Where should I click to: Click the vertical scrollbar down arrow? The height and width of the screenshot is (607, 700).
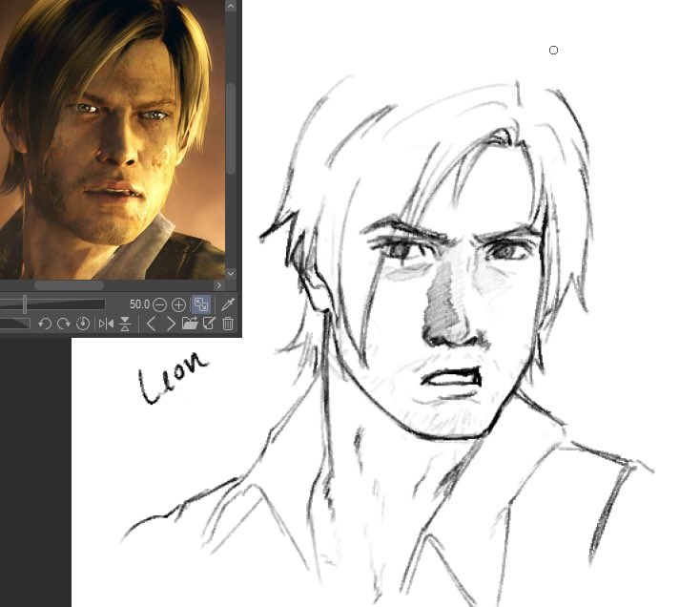point(231,273)
